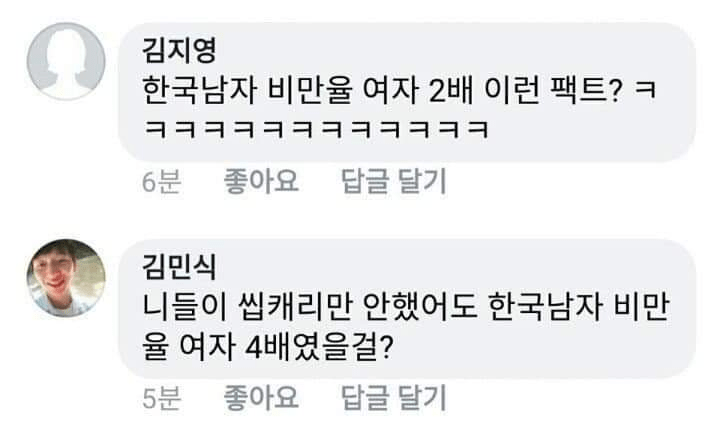Screen dimensions: 720x426
Task: Select 답글 달기 under 김지영's comment
Action: point(394,181)
